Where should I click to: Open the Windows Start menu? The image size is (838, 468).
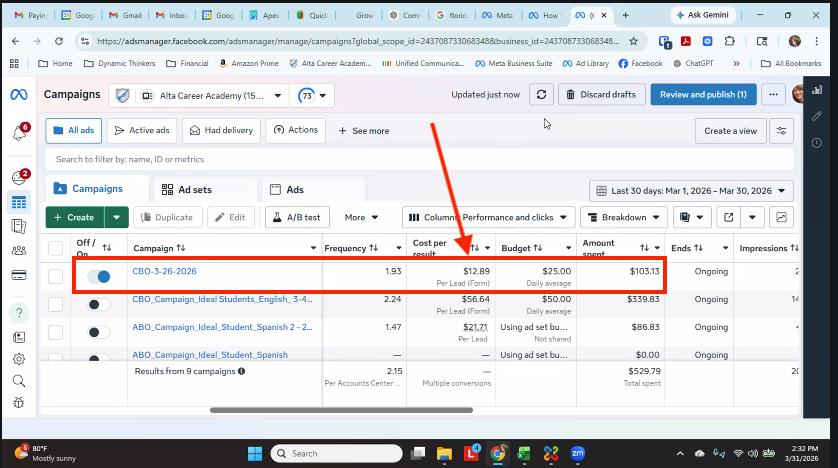coord(255,454)
